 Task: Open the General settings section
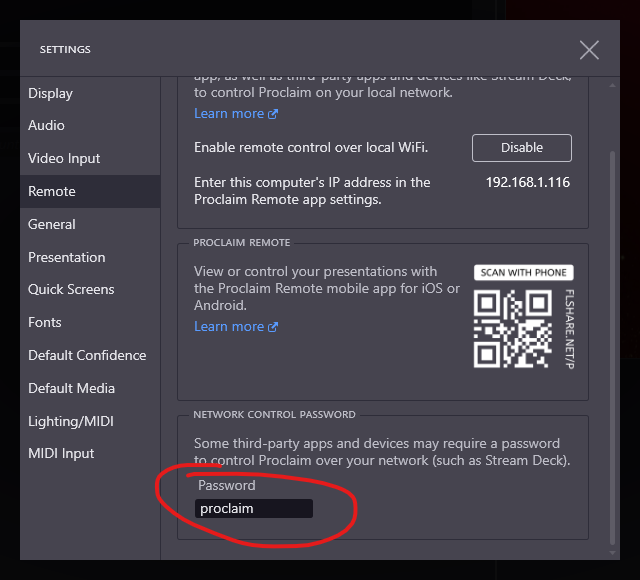pyautogui.click(x=52, y=225)
